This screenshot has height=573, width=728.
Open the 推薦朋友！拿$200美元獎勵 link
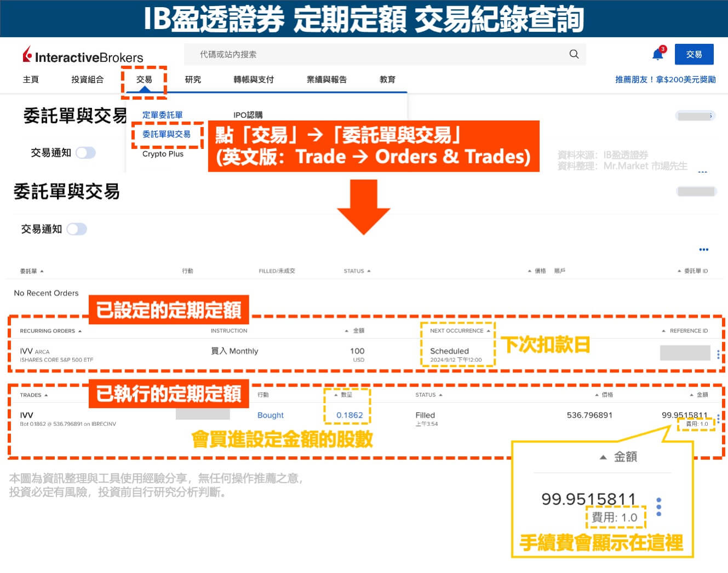[665, 79]
